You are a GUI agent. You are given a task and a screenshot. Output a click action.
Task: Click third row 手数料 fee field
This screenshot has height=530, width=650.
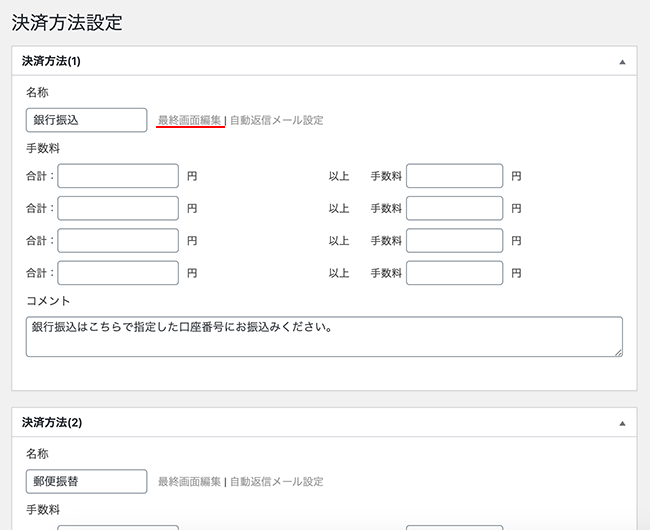click(x=455, y=240)
